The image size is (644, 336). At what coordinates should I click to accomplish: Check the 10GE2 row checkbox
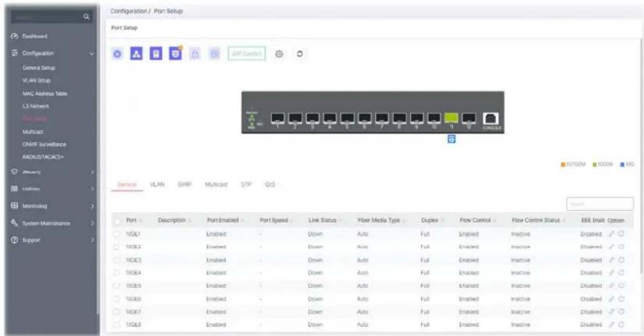coord(117,247)
